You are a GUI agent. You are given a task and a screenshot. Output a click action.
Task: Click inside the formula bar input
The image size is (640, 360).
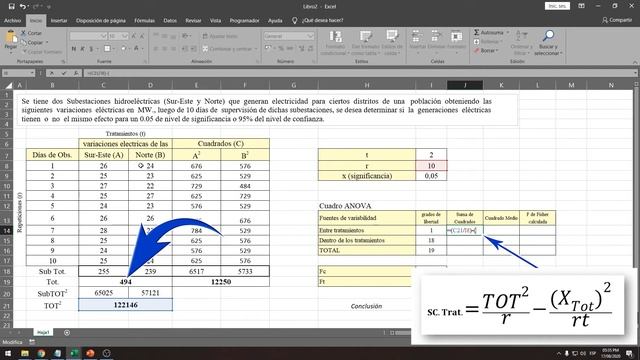[x=357, y=73]
